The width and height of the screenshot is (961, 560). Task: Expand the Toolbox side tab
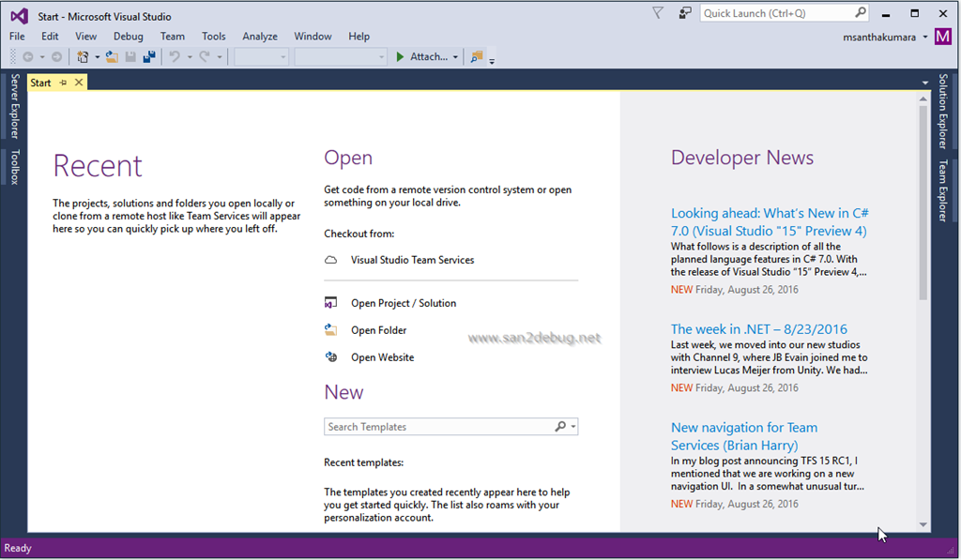coord(15,167)
